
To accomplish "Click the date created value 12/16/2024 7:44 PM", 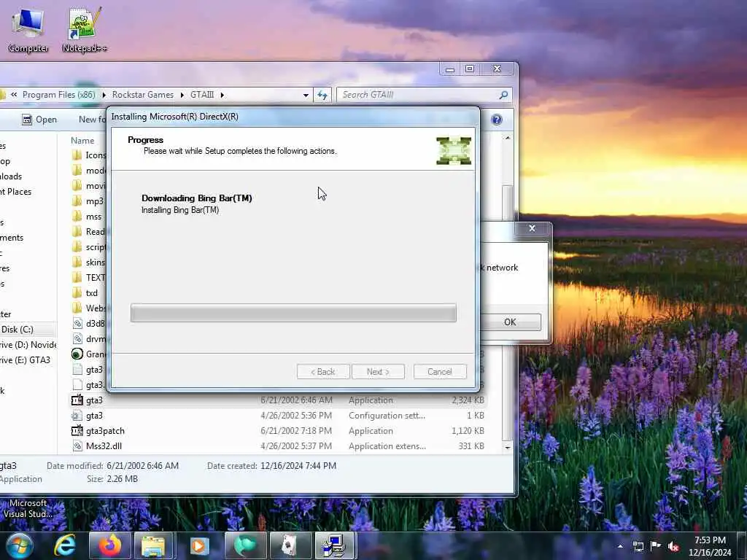I will pos(298,466).
